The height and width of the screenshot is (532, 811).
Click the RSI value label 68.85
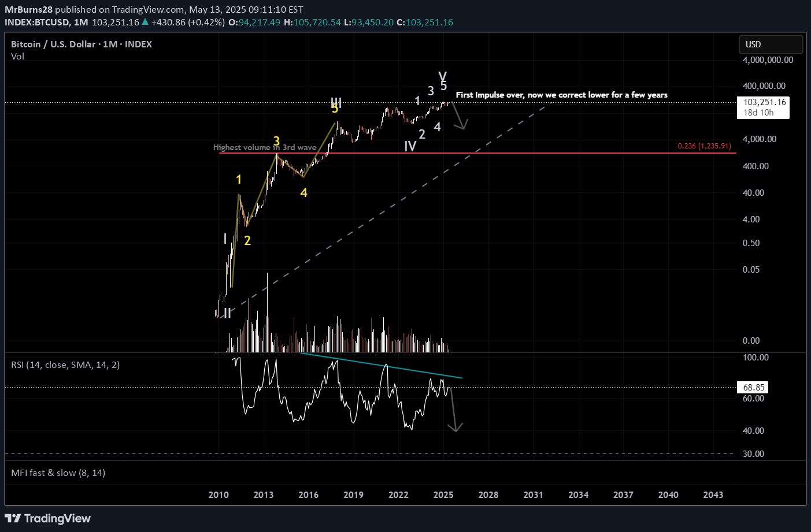(x=753, y=388)
